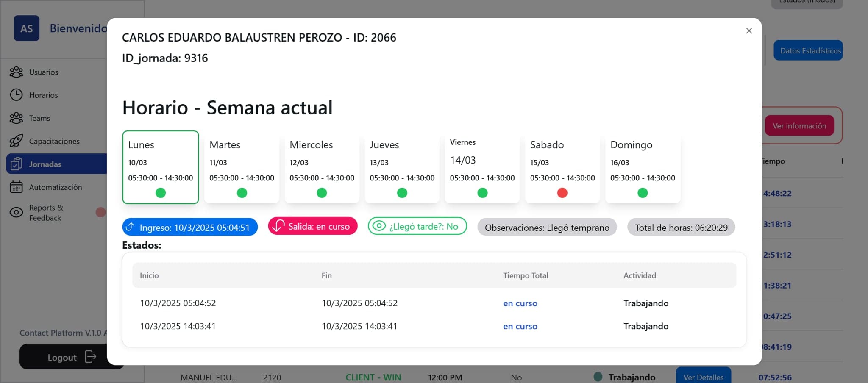Click the Salida en curso badge
Screen dimensions: 868x383
313,227
